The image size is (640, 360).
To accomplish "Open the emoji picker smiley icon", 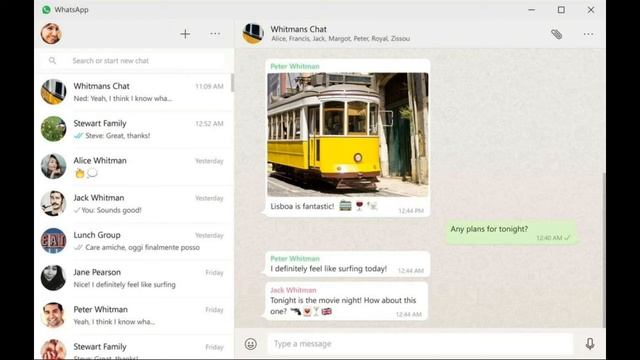I will (x=251, y=344).
